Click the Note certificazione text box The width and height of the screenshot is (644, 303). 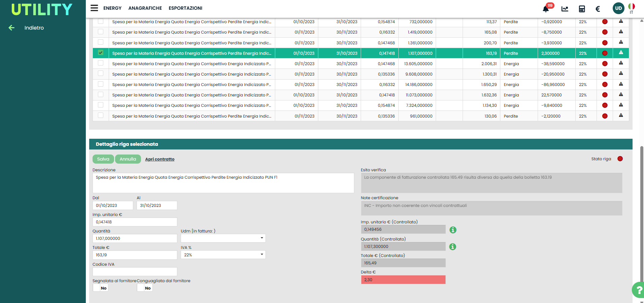pyautogui.click(x=491, y=208)
